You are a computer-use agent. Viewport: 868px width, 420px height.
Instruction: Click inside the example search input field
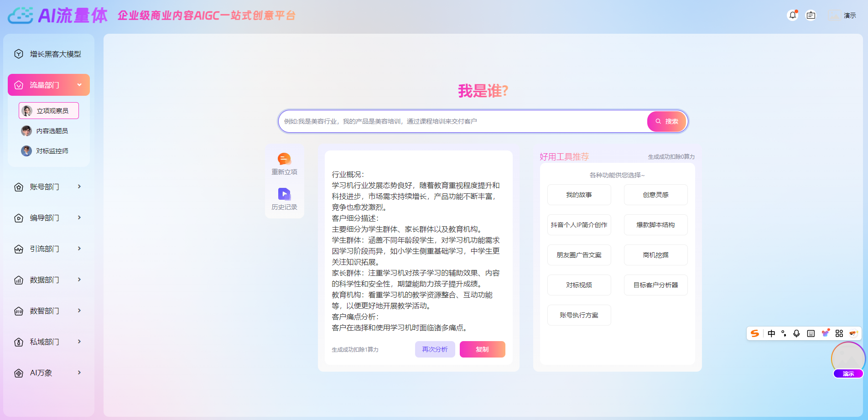pyautogui.click(x=456, y=121)
